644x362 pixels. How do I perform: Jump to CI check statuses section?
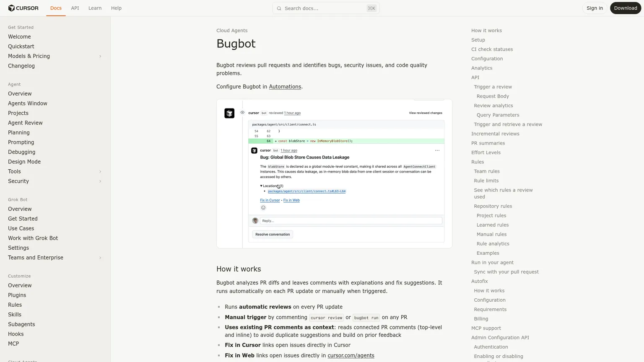point(492,49)
